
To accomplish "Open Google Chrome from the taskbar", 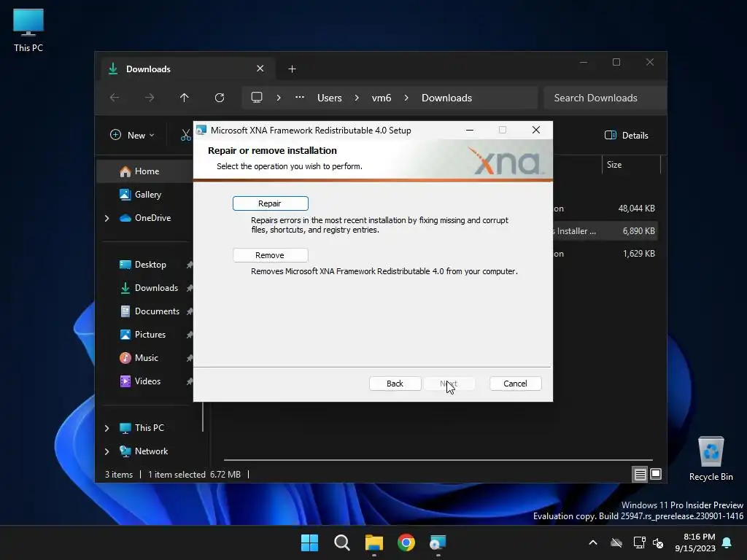I will (406, 542).
